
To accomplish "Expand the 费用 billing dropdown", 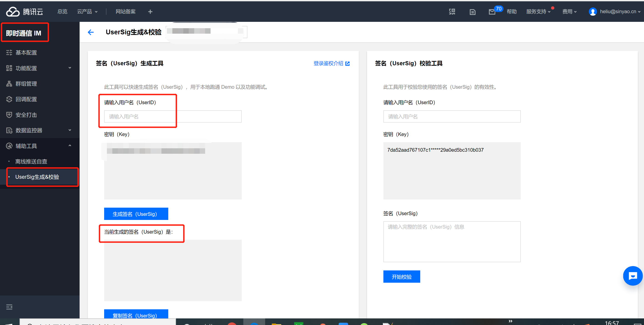I will (x=569, y=12).
